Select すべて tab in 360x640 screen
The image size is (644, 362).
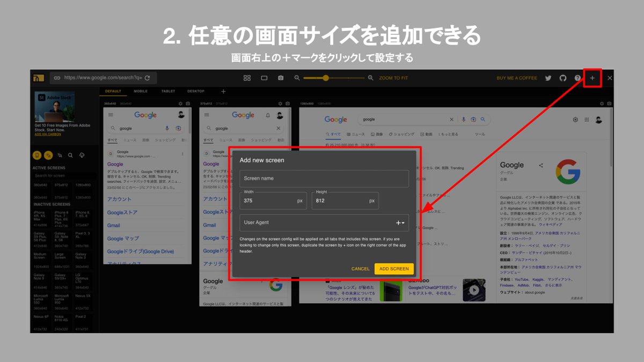click(112, 140)
